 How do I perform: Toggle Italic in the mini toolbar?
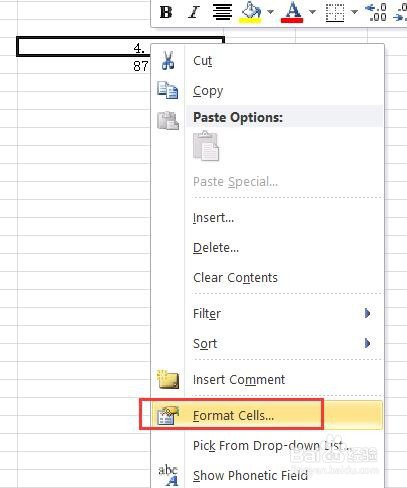click(194, 12)
